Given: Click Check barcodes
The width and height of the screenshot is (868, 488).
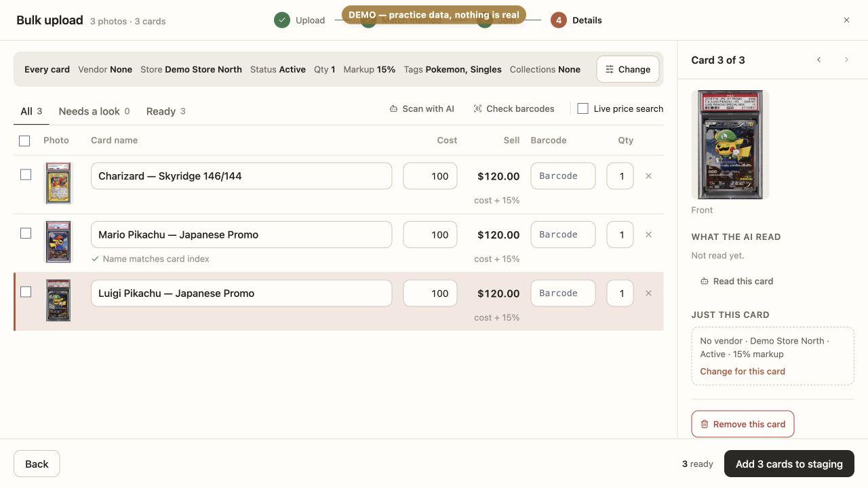Looking at the screenshot, I should pyautogui.click(x=514, y=108).
